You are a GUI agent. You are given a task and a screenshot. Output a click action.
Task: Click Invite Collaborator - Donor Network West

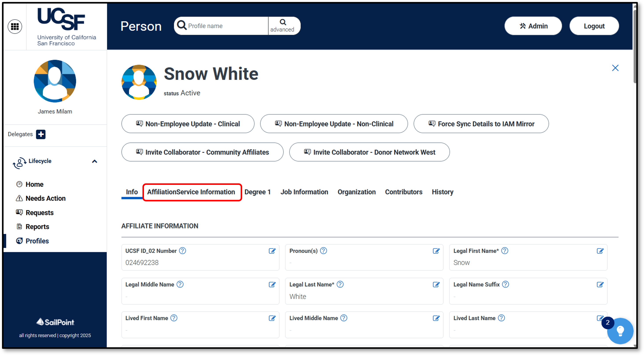pos(369,152)
